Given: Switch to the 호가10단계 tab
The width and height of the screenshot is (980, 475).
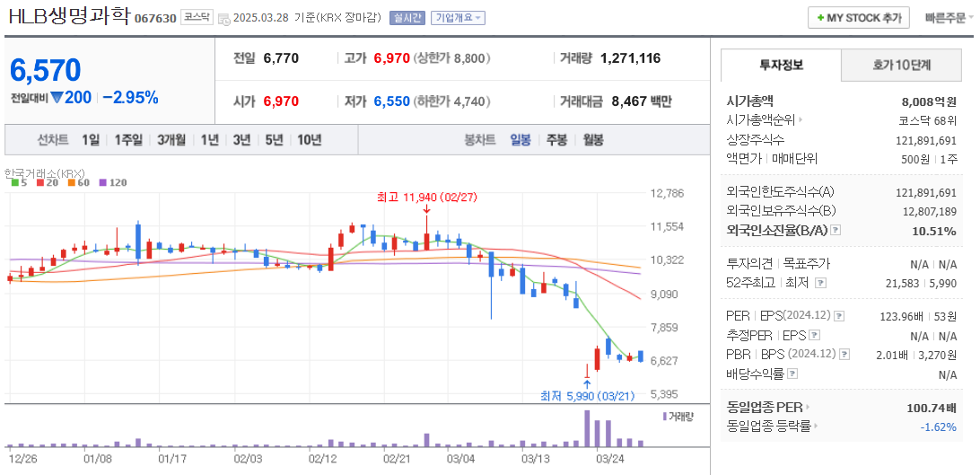Looking at the screenshot, I should (901, 65).
